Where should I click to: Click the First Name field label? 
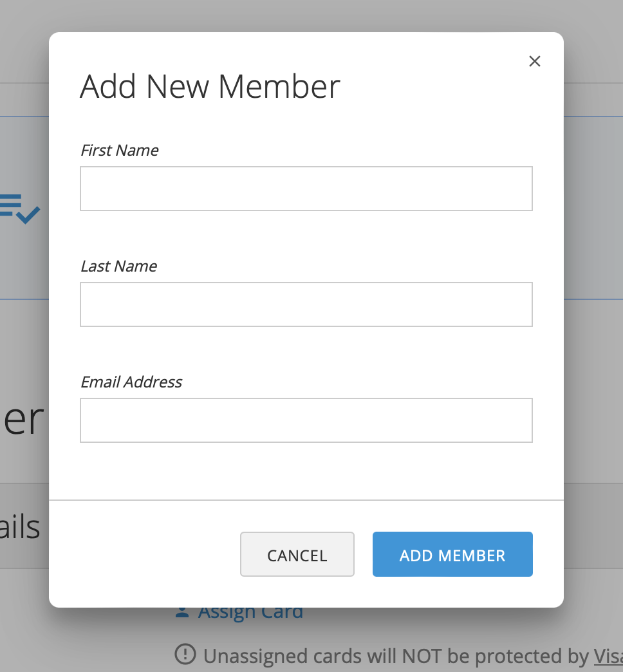[119, 150]
